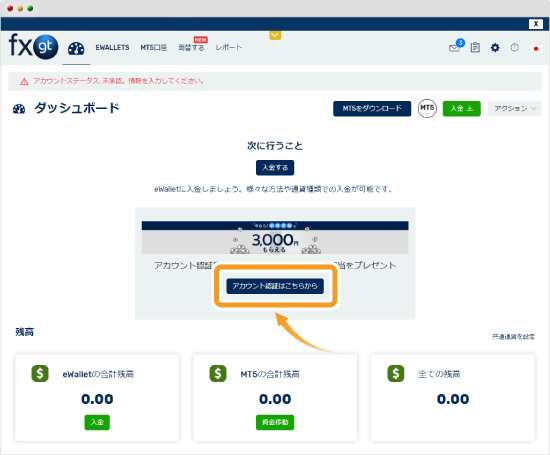Image resolution: width=550 pixels, height=455 pixels.
Task: Click the dashboard icon beside ダッシュボード heading
Action: (x=19, y=109)
